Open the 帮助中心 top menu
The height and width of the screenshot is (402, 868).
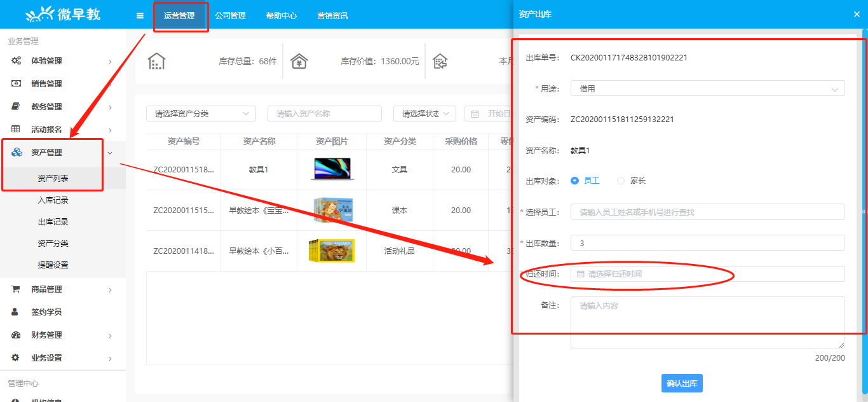(x=281, y=16)
